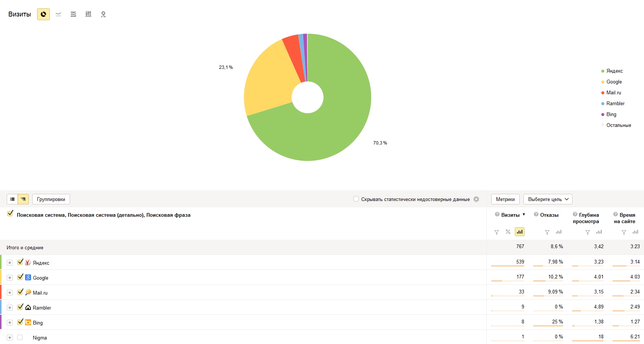644x344 pixels.
Task: Click the help icon next to Время на сайте
Action: point(616,214)
